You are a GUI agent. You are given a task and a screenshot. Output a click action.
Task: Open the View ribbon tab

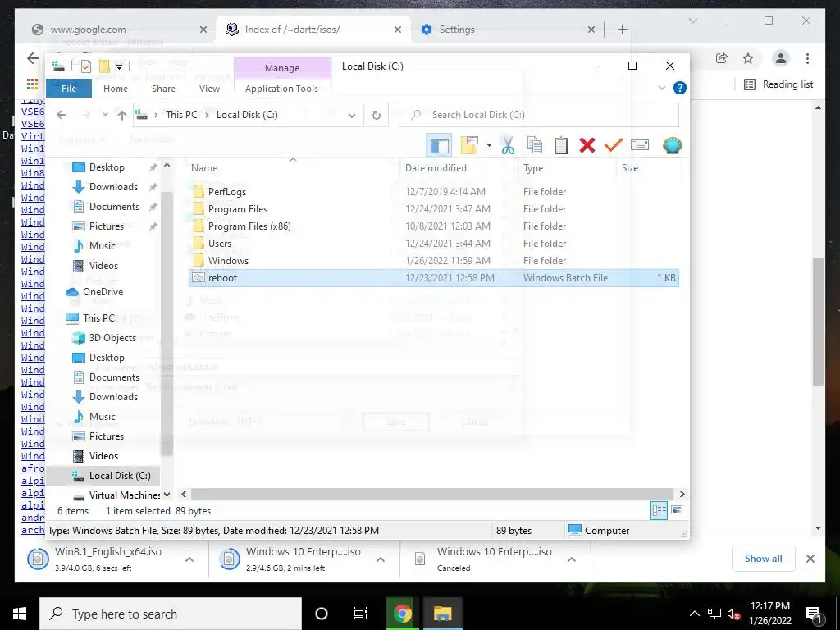click(209, 89)
